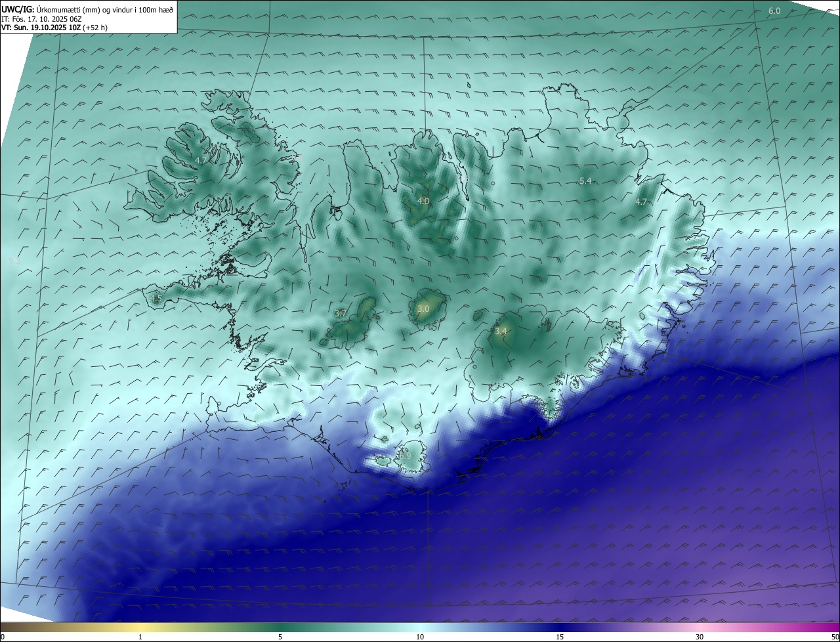Click the 3.4 value label on the map

(x=501, y=332)
